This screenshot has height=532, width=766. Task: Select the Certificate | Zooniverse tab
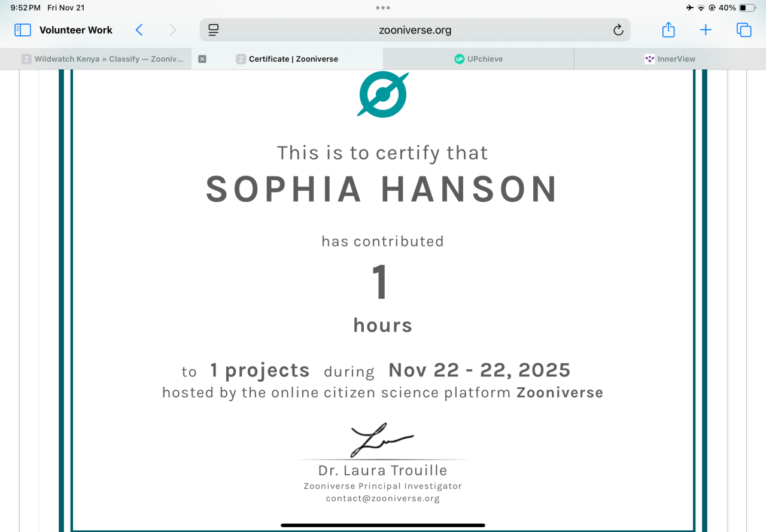point(287,59)
